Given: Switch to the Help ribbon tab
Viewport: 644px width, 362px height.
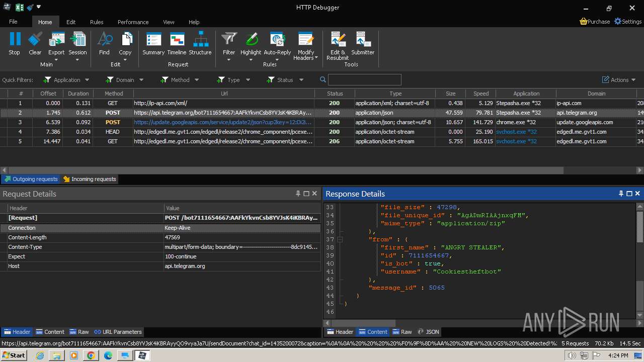Looking at the screenshot, I should [194, 22].
